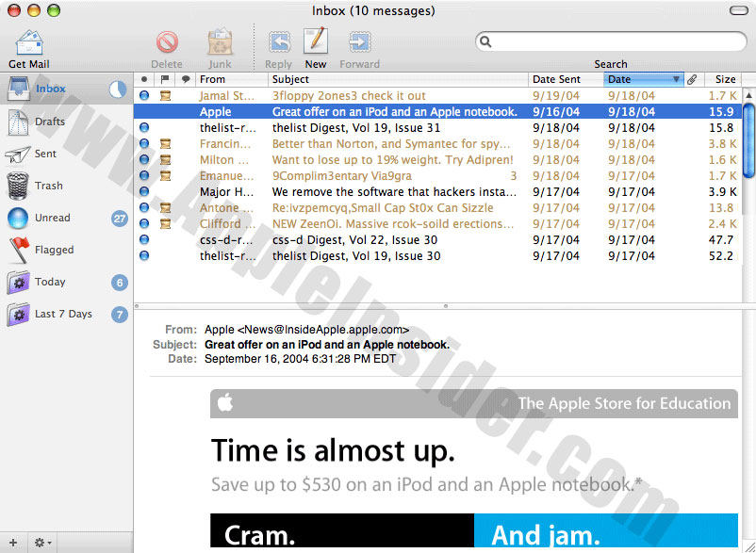Click the message list vertical scrollbar thumb

pyautogui.click(x=749, y=139)
